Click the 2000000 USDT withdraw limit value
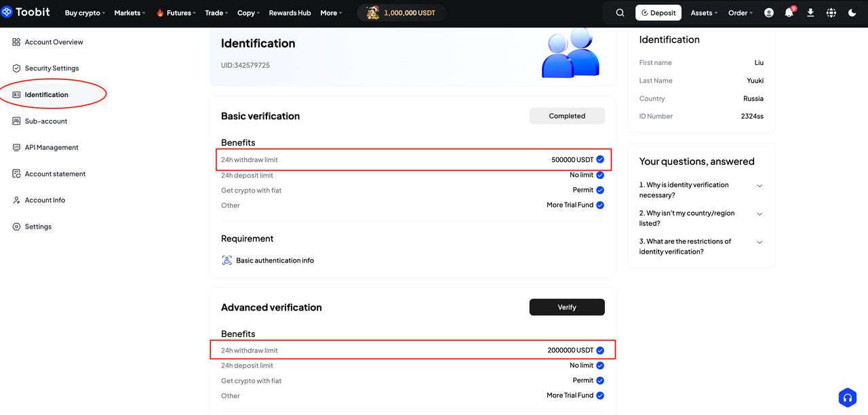The width and height of the screenshot is (868, 415). coord(570,351)
